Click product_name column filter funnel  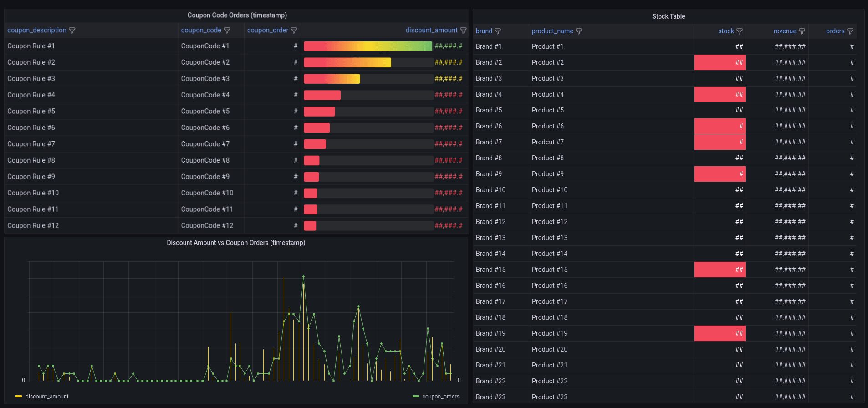579,31
